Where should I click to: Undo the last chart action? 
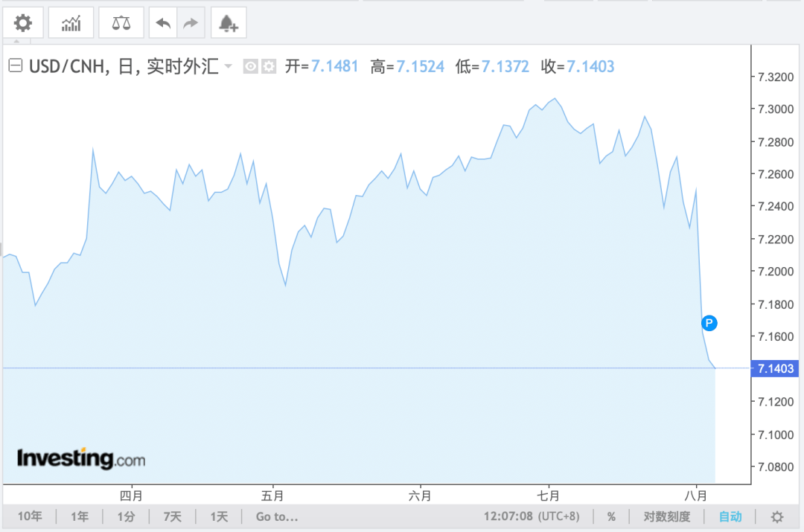[x=163, y=23]
